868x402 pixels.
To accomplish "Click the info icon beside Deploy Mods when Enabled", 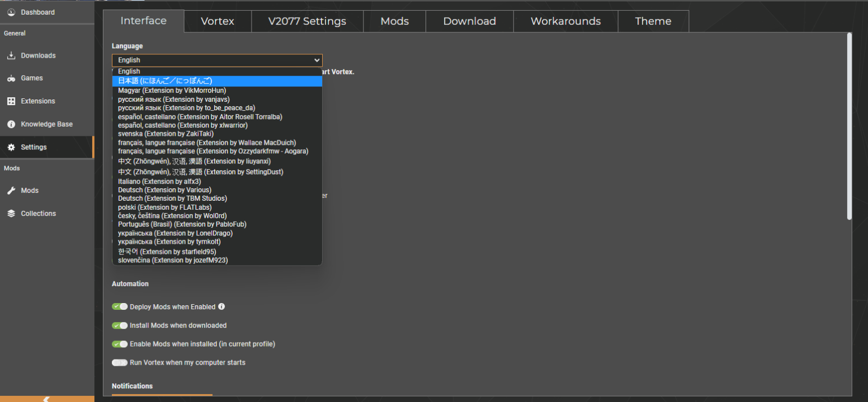I will coord(222,306).
